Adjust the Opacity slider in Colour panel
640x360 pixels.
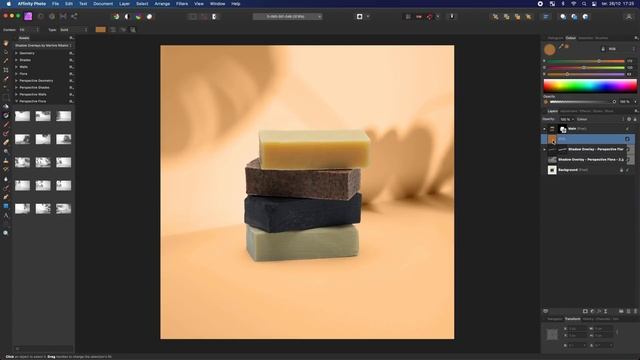coord(583,102)
